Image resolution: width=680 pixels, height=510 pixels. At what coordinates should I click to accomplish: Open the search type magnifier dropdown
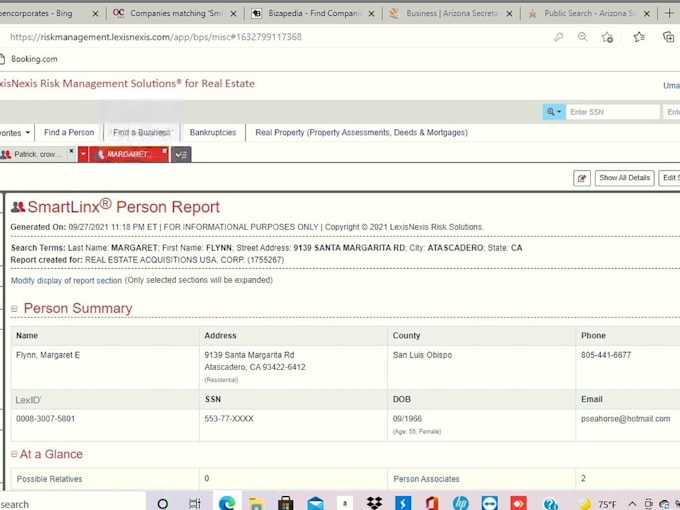pos(554,112)
